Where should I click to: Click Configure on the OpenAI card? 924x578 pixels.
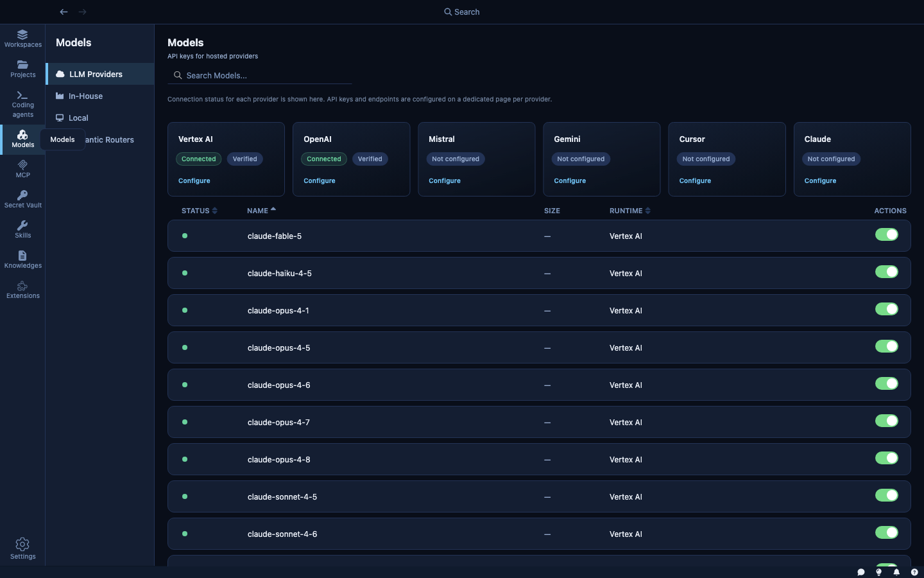pyautogui.click(x=320, y=181)
